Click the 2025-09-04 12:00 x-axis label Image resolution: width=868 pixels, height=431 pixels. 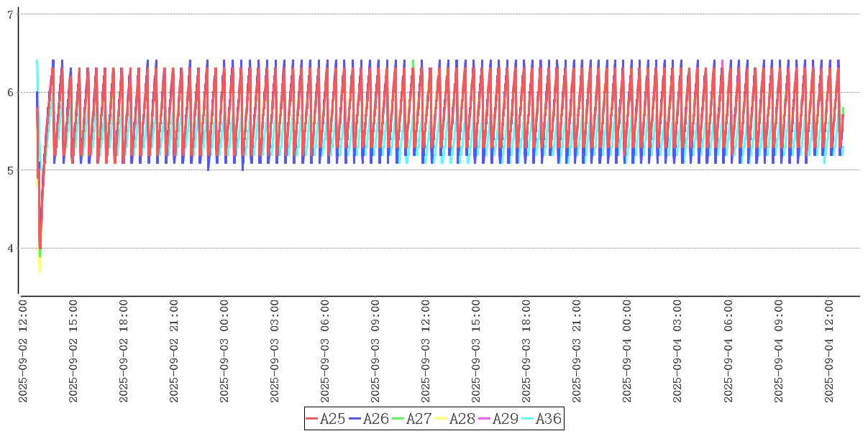[x=828, y=351]
